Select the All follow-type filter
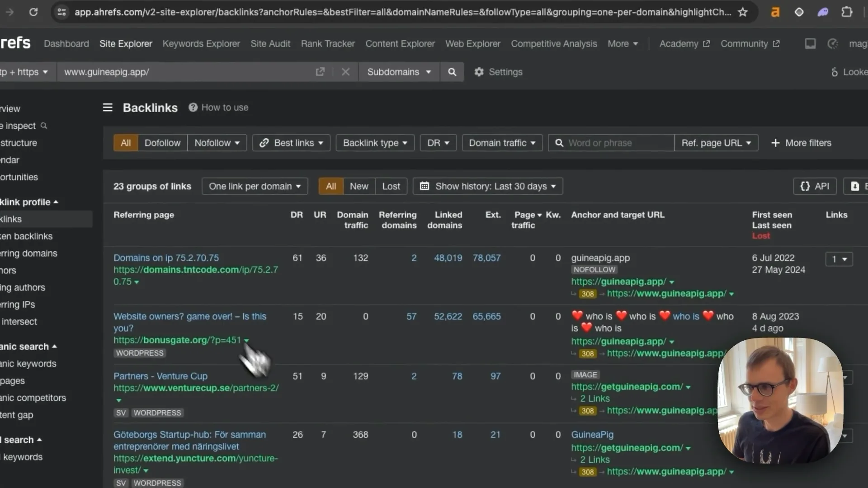The height and width of the screenshot is (488, 868). tap(126, 143)
